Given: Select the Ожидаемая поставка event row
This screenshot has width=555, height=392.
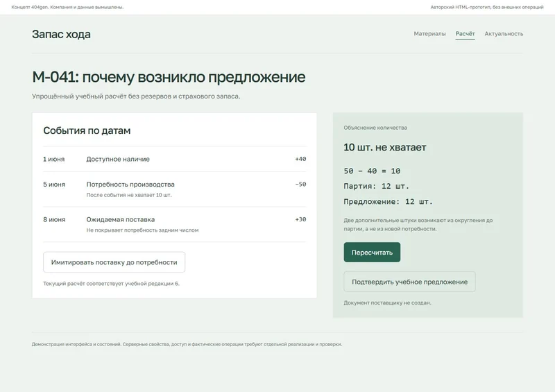Looking at the screenshot, I should (x=175, y=225).
